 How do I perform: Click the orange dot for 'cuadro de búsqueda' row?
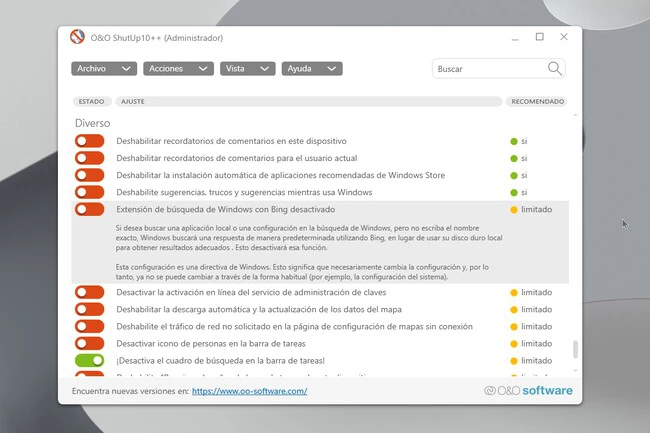click(x=514, y=361)
